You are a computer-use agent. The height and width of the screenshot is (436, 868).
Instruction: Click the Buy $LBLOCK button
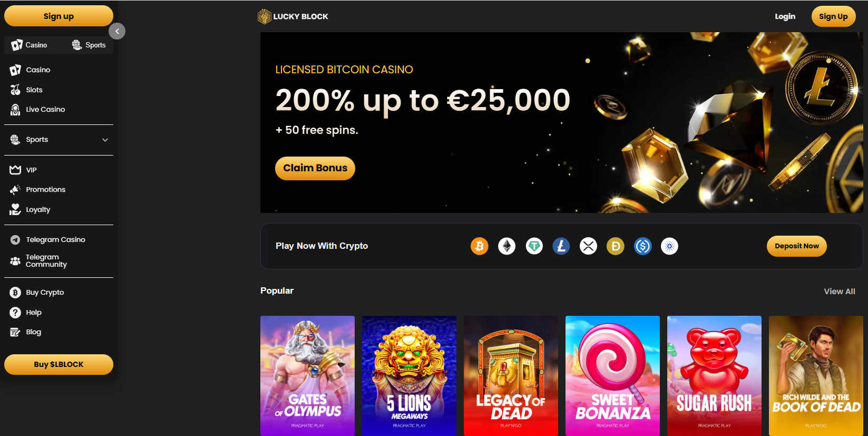click(x=58, y=364)
